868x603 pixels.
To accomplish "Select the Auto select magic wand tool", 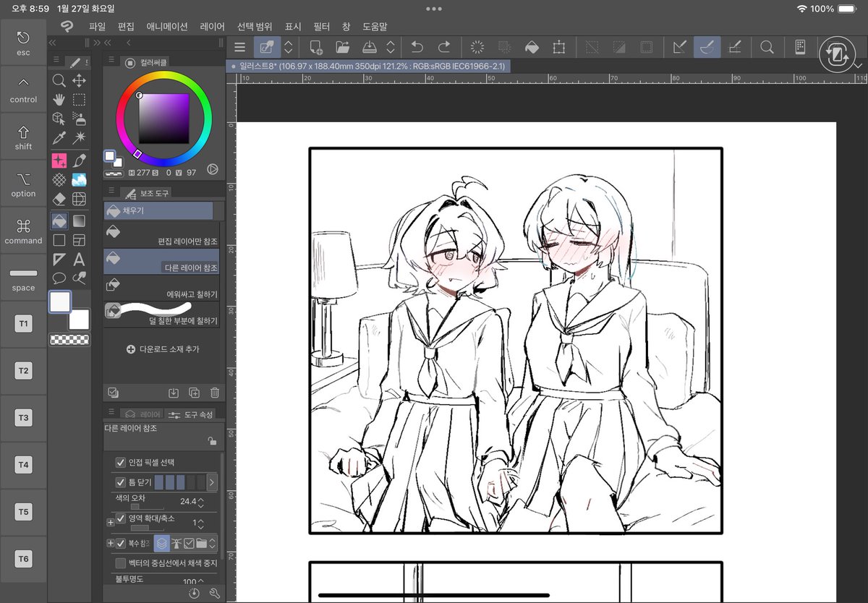I will pos(79,139).
